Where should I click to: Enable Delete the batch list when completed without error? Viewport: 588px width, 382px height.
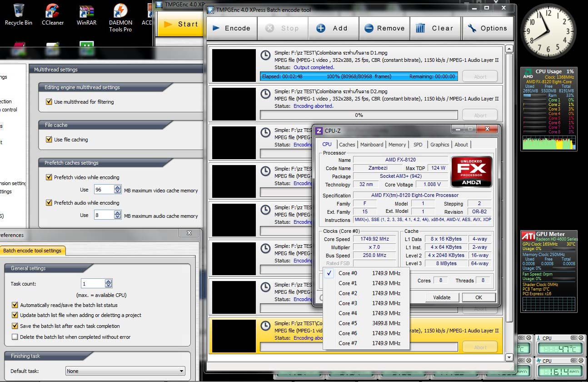tap(15, 337)
